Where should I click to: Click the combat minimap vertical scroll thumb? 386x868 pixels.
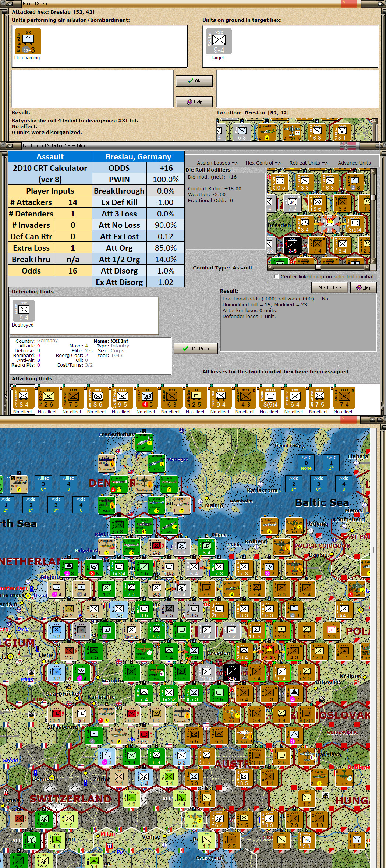(373, 197)
